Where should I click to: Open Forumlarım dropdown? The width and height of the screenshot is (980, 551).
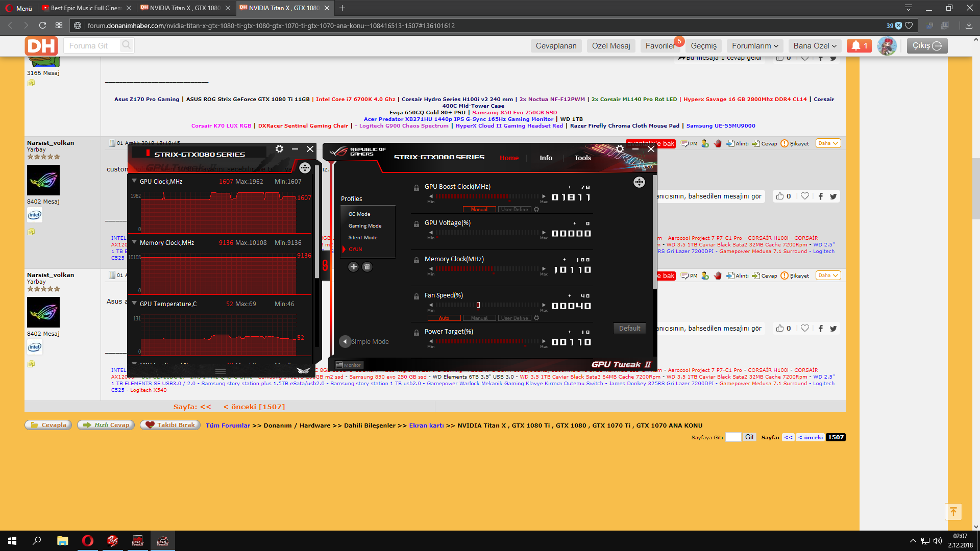pos(755,46)
